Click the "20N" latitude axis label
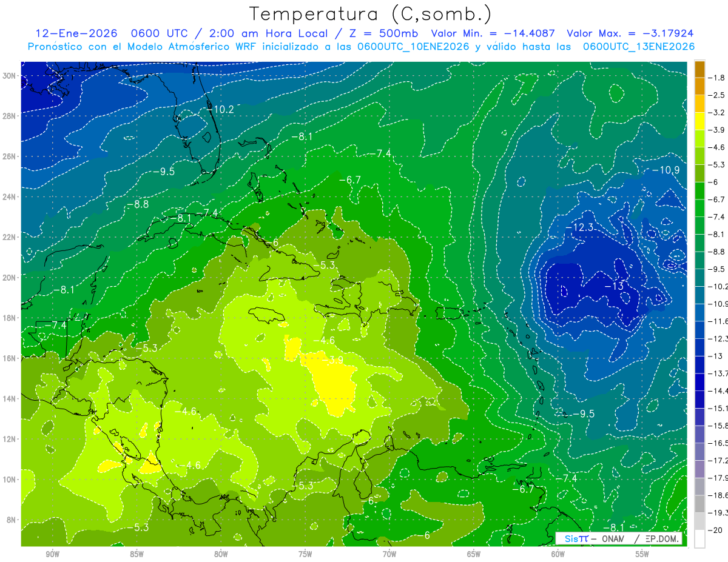Screen dimensions: 728x562 tap(10, 277)
